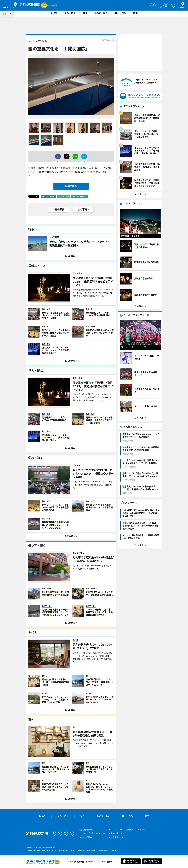Open 特集 in top navigation
The width and height of the screenshot is (188, 868).
[x=135, y=13]
